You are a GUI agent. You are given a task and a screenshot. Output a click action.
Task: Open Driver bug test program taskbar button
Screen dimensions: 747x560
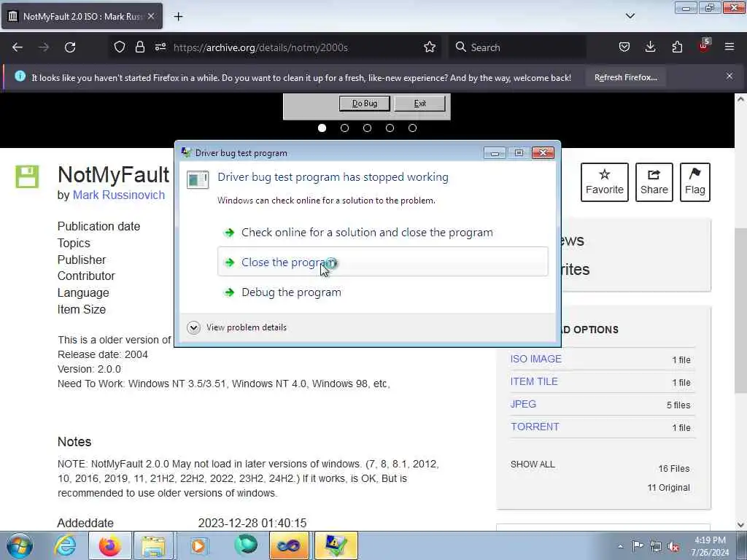[336, 545]
